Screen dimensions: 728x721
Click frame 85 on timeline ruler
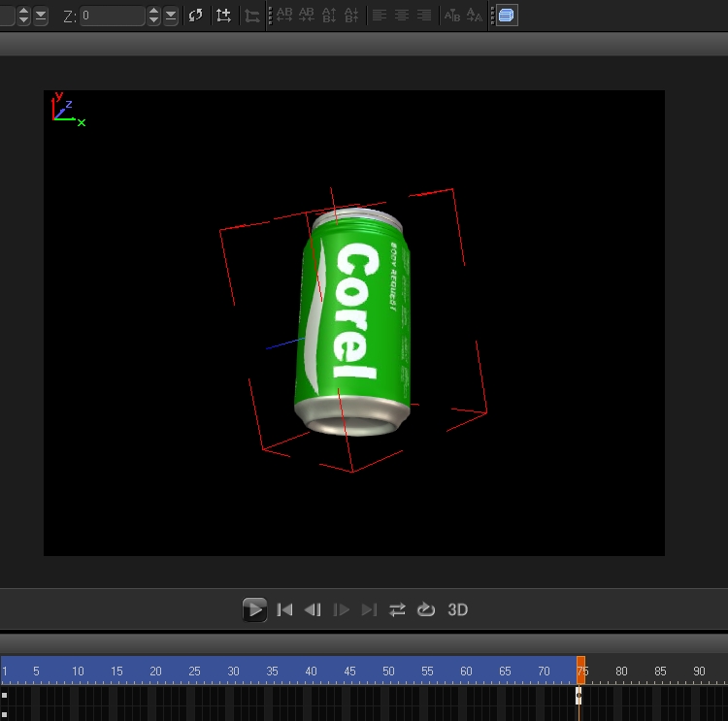coord(660,672)
